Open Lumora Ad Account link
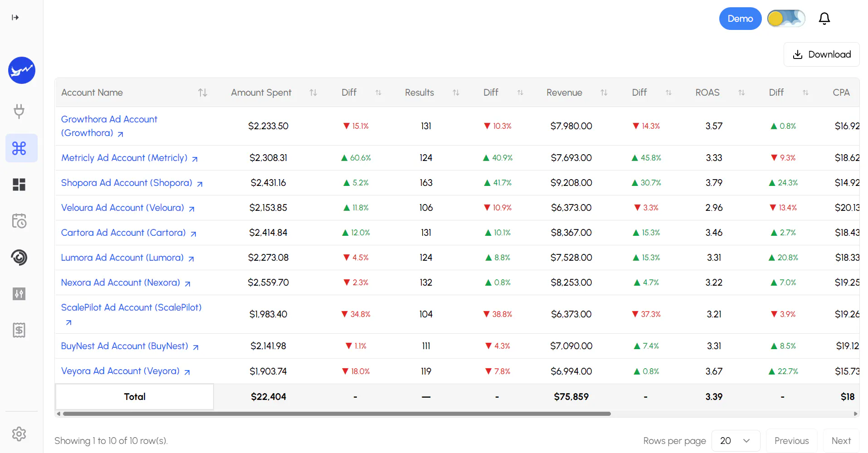 click(x=127, y=258)
